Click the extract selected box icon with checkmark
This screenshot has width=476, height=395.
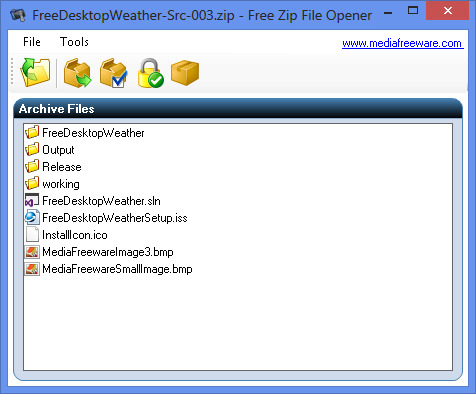[x=113, y=73]
